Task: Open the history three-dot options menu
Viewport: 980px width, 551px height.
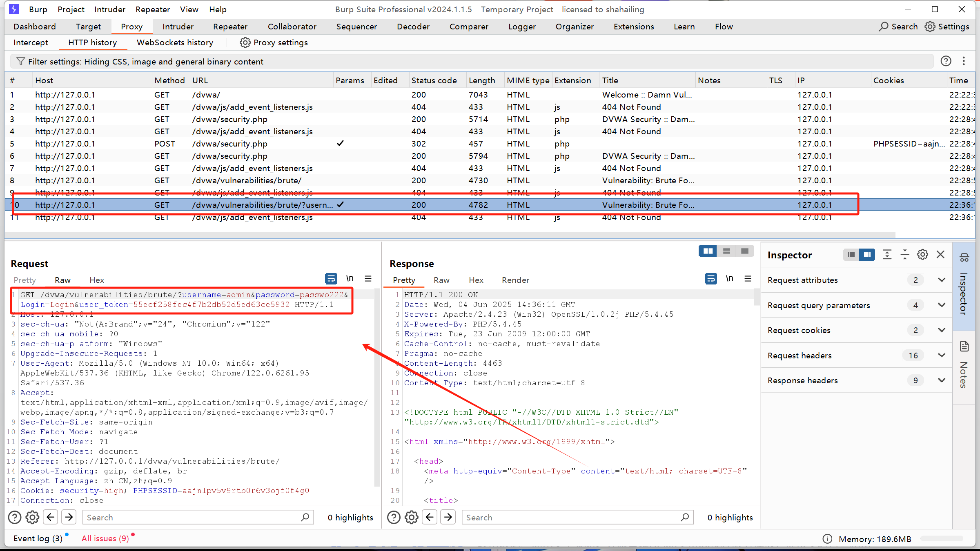Action: coord(964,61)
